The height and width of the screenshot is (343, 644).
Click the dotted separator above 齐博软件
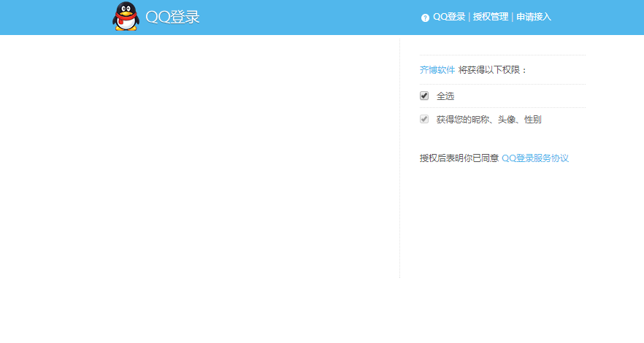coord(502,55)
